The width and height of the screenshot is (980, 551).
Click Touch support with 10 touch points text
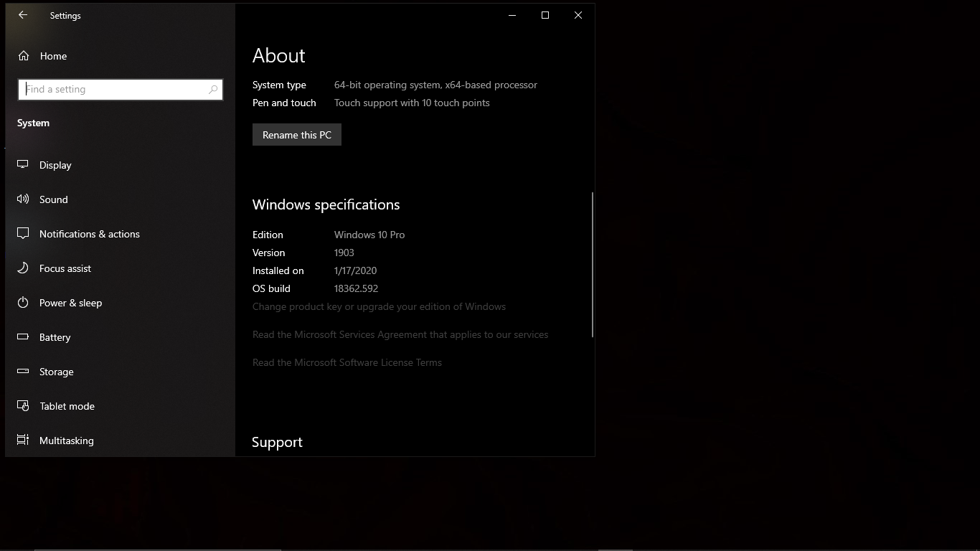(412, 103)
